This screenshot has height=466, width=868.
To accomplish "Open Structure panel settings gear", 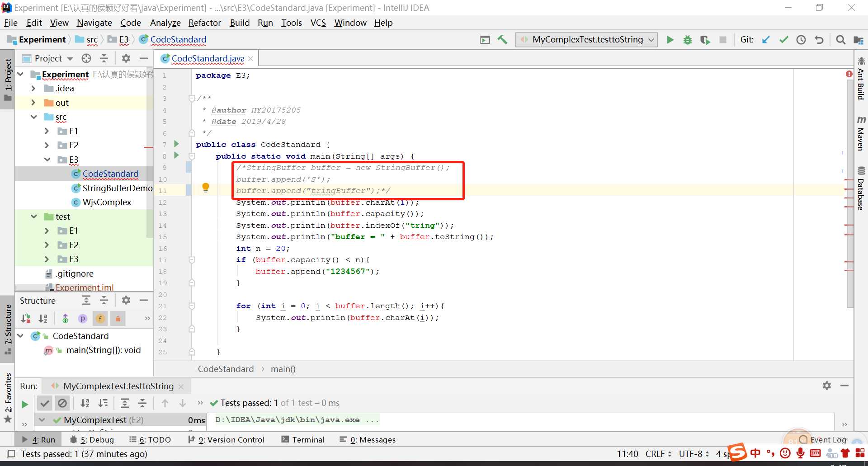I will coord(126,300).
